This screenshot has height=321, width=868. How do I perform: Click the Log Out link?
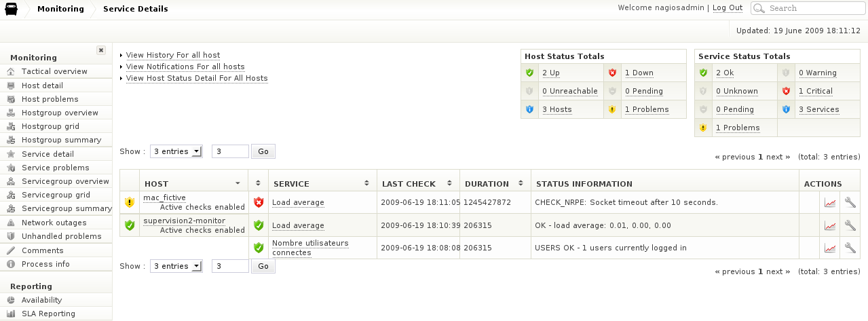(x=727, y=8)
